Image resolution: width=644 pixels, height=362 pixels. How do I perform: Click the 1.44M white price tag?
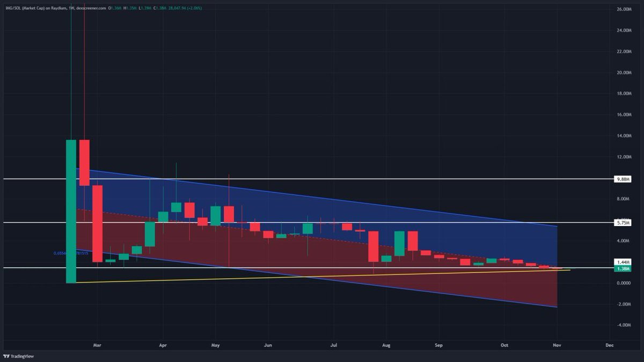click(x=623, y=260)
